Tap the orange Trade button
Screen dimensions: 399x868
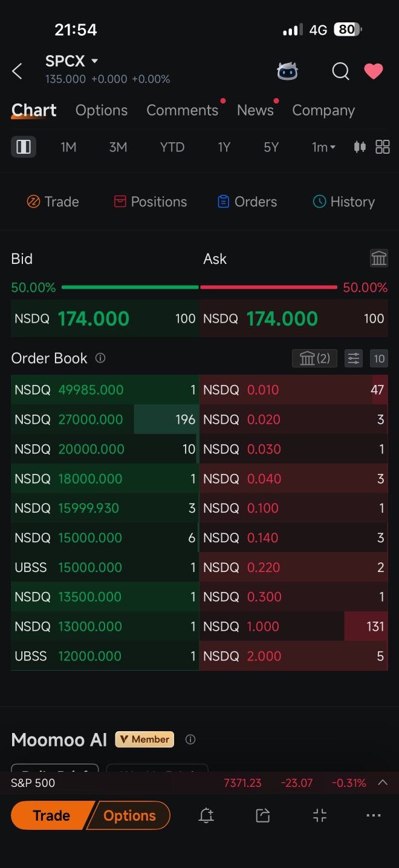click(51, 815)
